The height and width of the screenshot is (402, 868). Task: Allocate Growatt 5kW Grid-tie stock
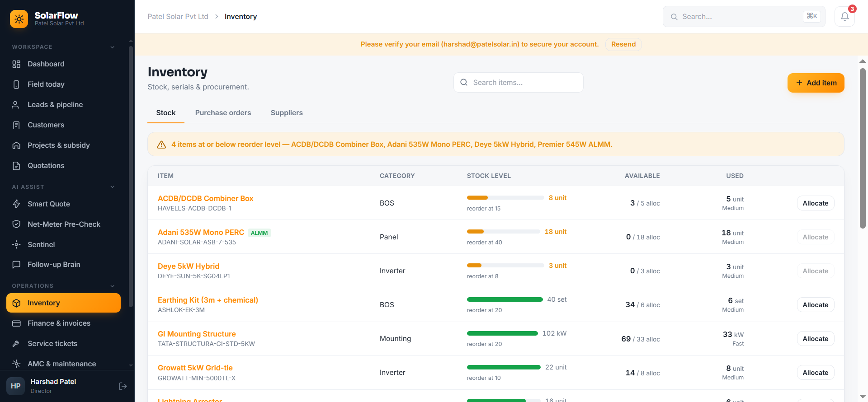tap(815, 373)
